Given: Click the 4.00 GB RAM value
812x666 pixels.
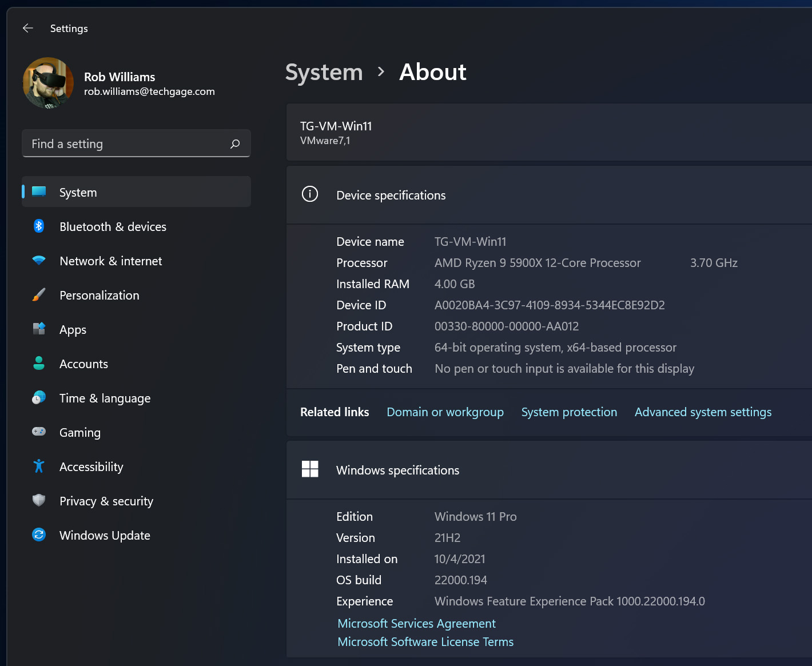Looking at the screenshot, I should point(455,284).
